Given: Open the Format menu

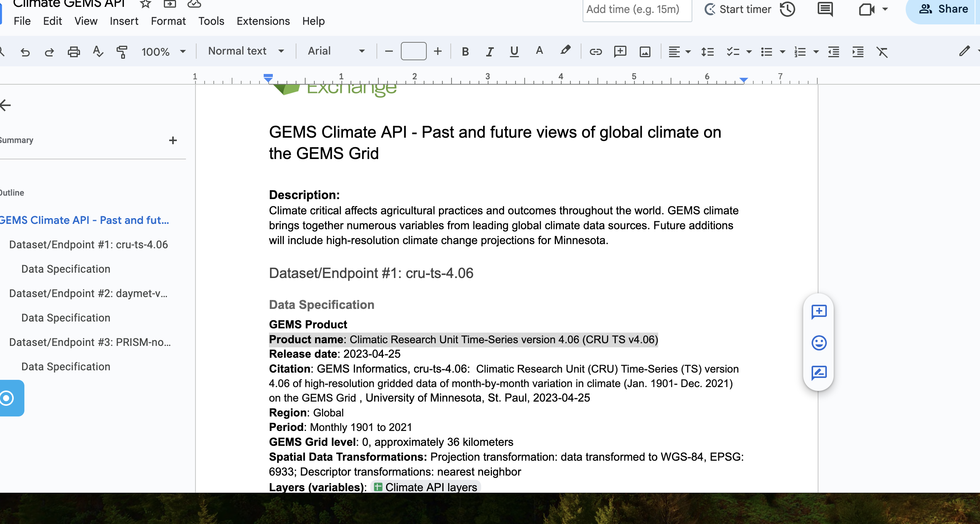Looking at the screenshot, I should [x=168, y=21].
